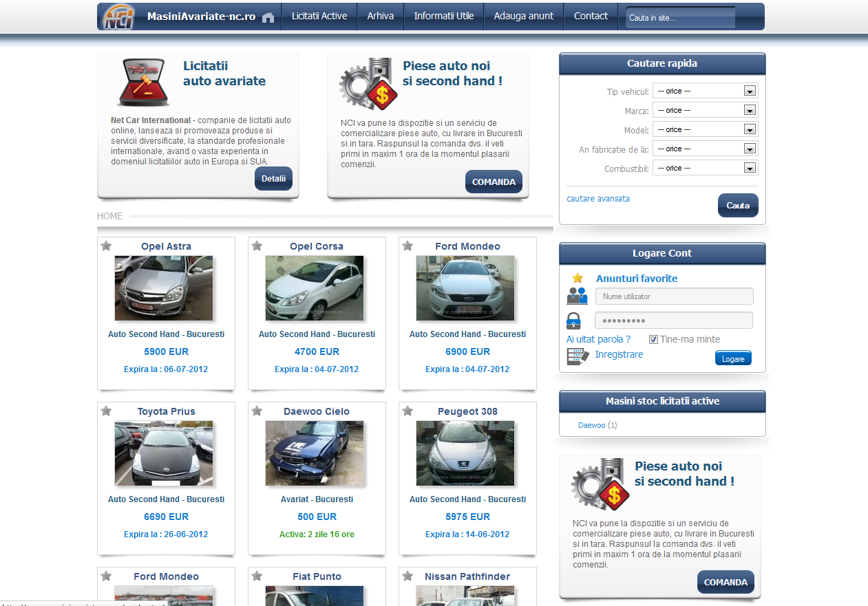Select the An fabricatie de la dropdown

point(705,149)
